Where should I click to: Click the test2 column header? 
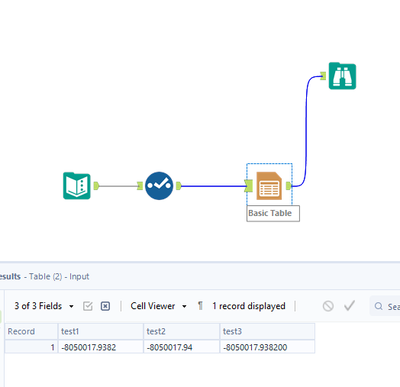click(x=182, y=332)
